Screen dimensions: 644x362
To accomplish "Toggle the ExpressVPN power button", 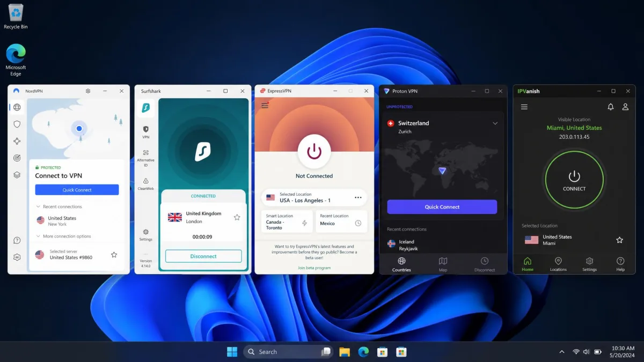I will click(x=314, y=151).
